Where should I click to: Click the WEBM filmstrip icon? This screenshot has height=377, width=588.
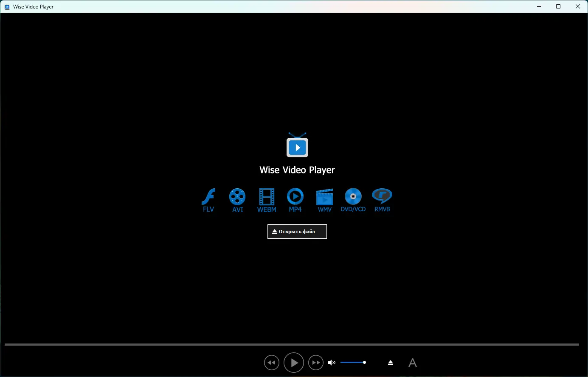267,200
